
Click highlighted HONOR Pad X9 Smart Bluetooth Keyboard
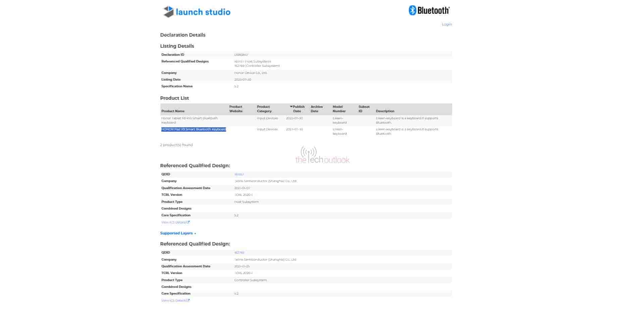[194, 129]
